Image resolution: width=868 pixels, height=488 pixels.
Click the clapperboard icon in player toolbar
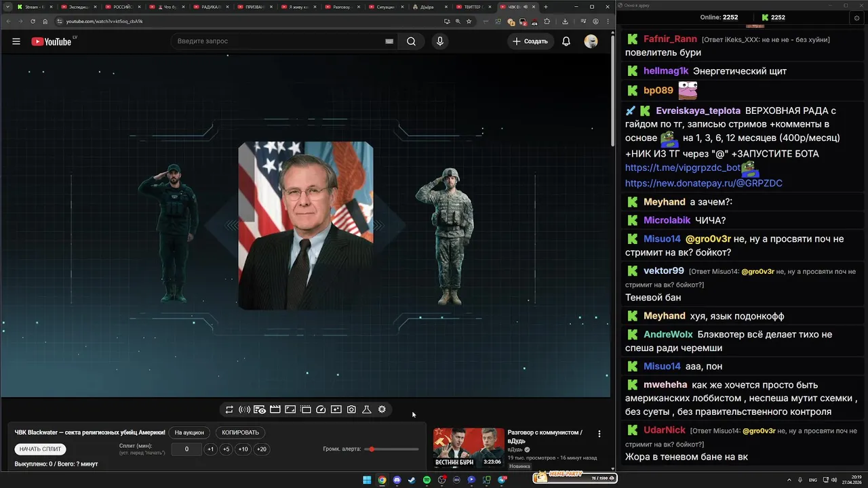tap(275, 409)
